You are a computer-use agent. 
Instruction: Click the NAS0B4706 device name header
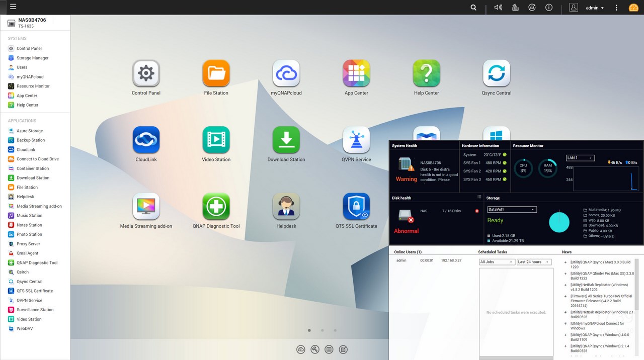32,20
